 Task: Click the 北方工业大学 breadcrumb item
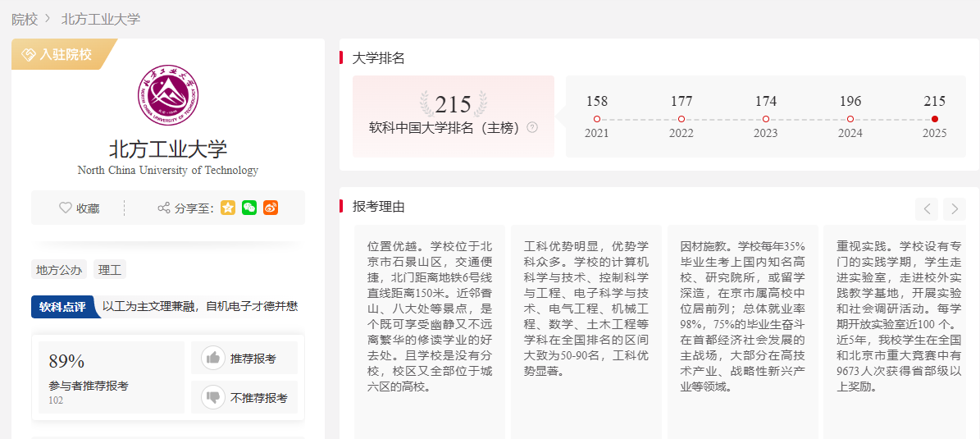coord(101,20)
